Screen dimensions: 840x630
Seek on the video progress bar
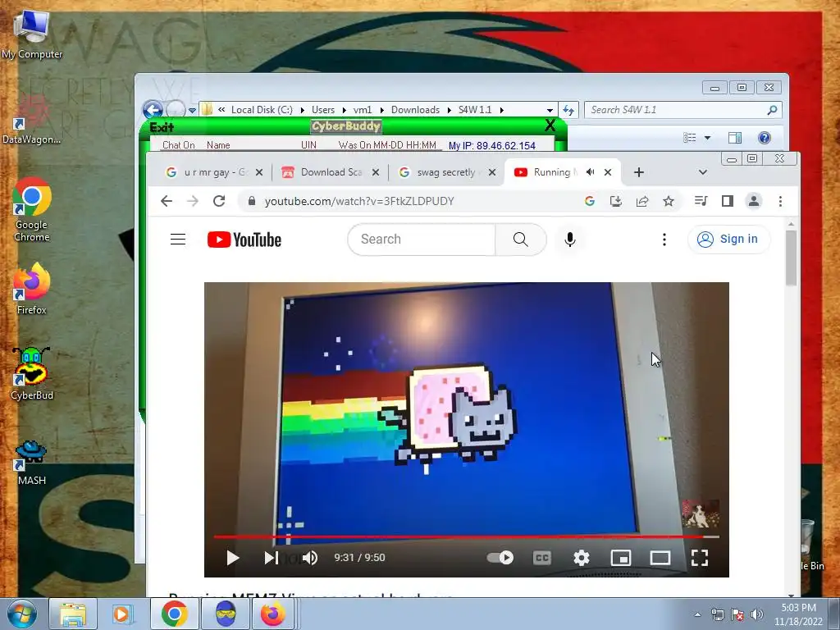(x=466, y=536)
